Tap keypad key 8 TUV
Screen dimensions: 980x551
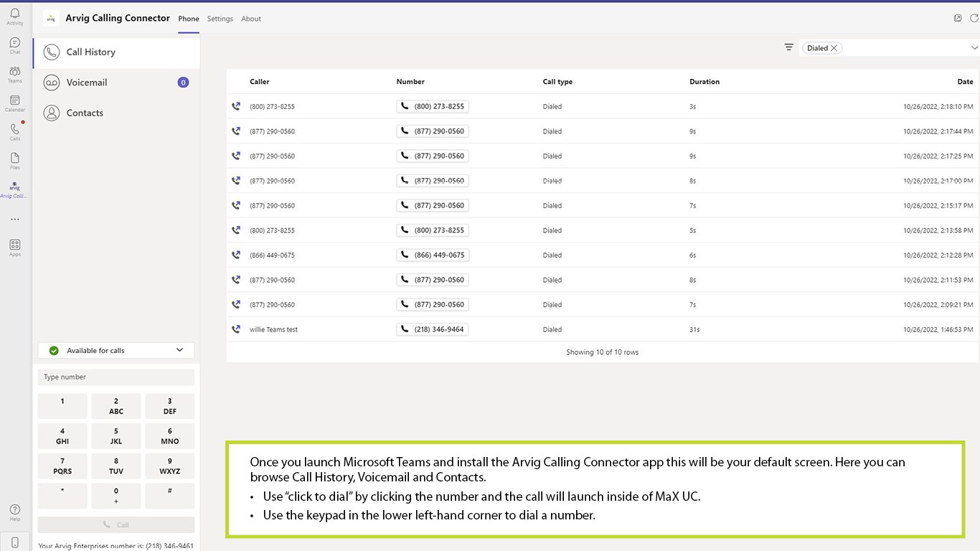116,466
